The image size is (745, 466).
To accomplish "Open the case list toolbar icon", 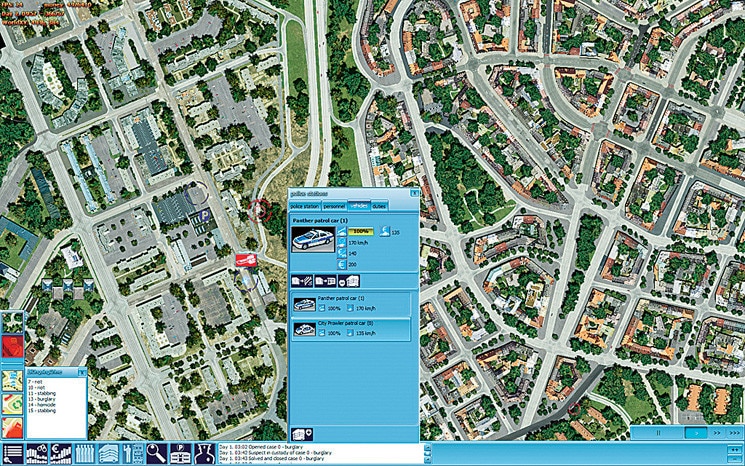I will point(12,454).
